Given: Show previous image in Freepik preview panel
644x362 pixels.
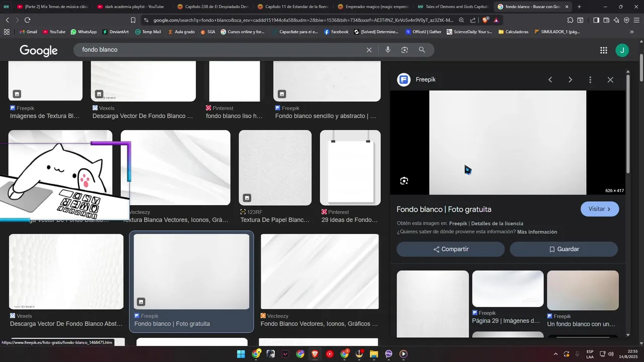Looking at the screenshot, I should pos(550,79).
